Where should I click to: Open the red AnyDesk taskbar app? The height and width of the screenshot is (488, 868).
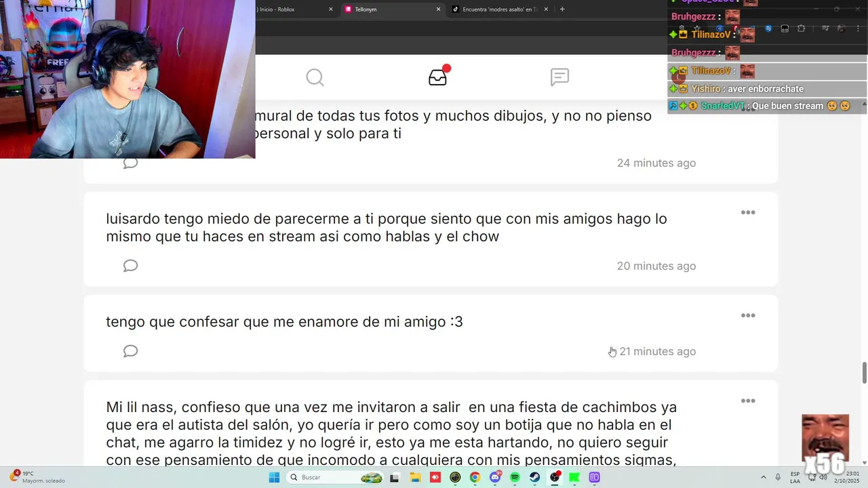(435, 477)
